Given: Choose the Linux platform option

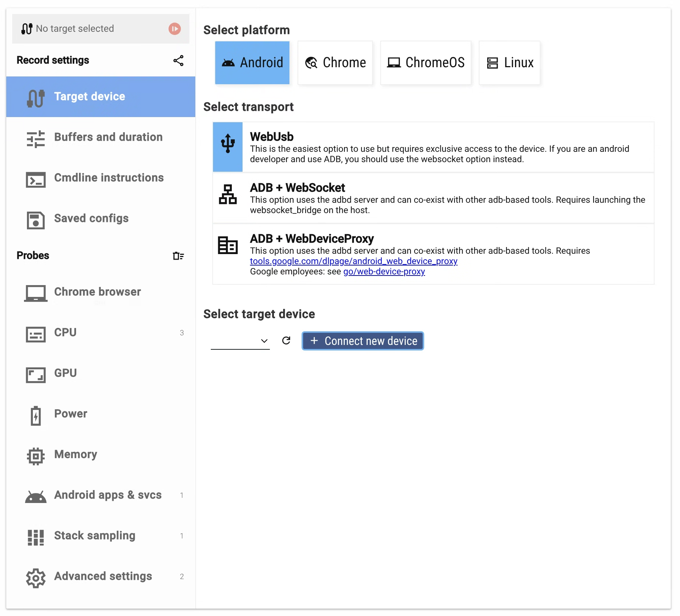Looking at the screenshot, I should (509, 63).
